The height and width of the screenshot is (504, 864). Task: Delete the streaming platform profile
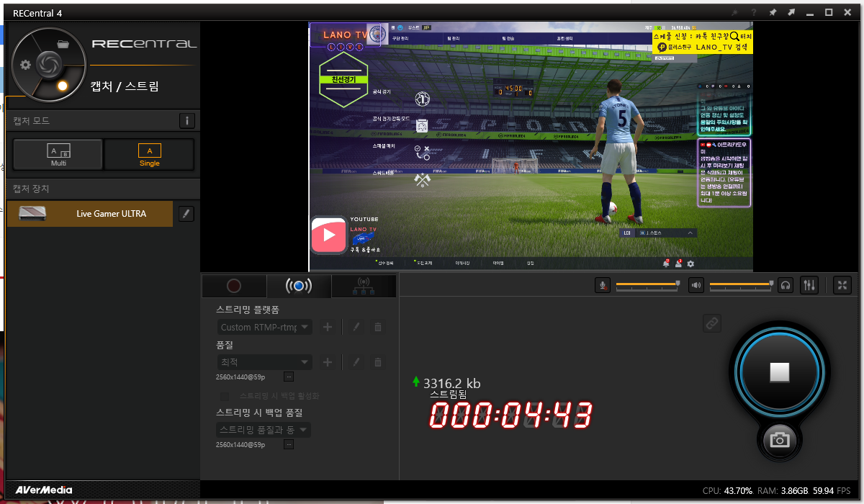377,327
